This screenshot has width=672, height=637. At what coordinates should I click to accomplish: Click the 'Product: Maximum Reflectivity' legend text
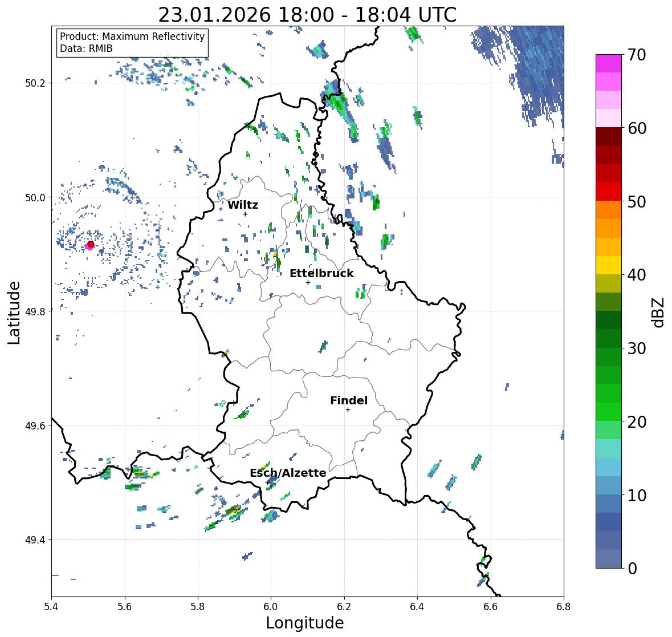[132, 36]
